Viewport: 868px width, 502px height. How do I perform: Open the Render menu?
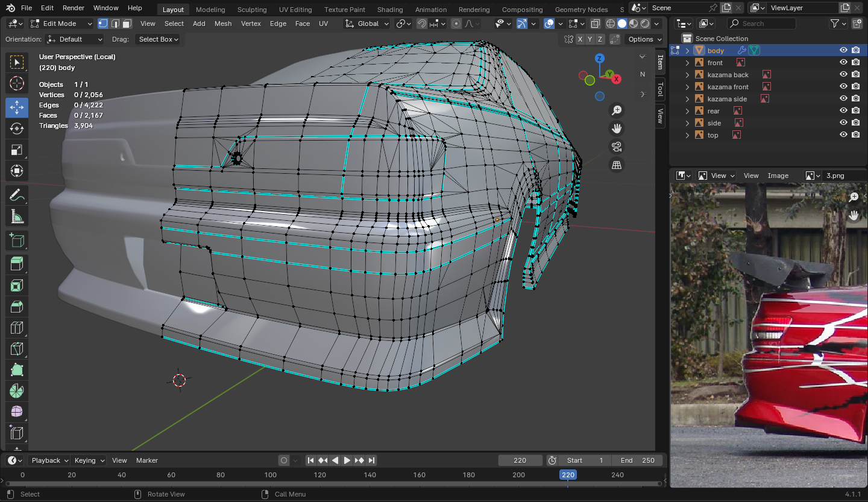pos(74,8)
